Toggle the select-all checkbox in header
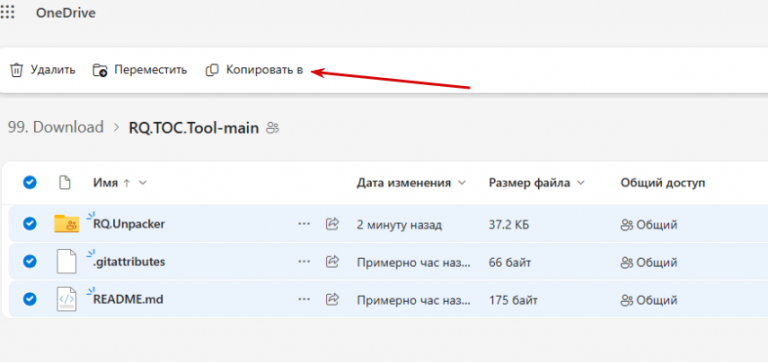This screenshot has width=768, height=362. [30, 183]
